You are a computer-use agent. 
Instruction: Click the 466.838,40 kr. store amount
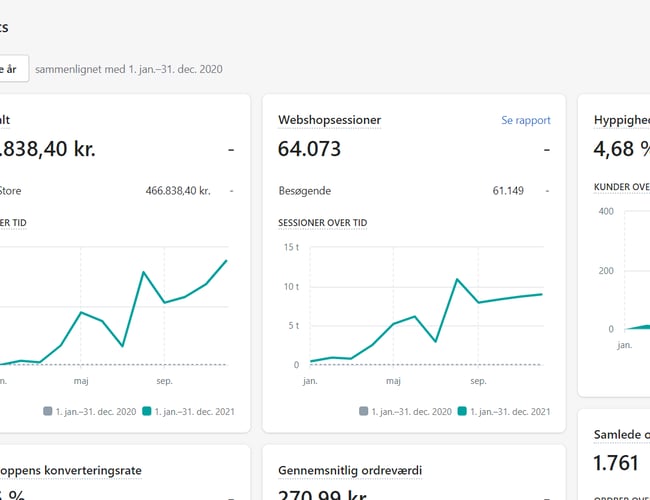pyautogui.click(x=178, y=190)
